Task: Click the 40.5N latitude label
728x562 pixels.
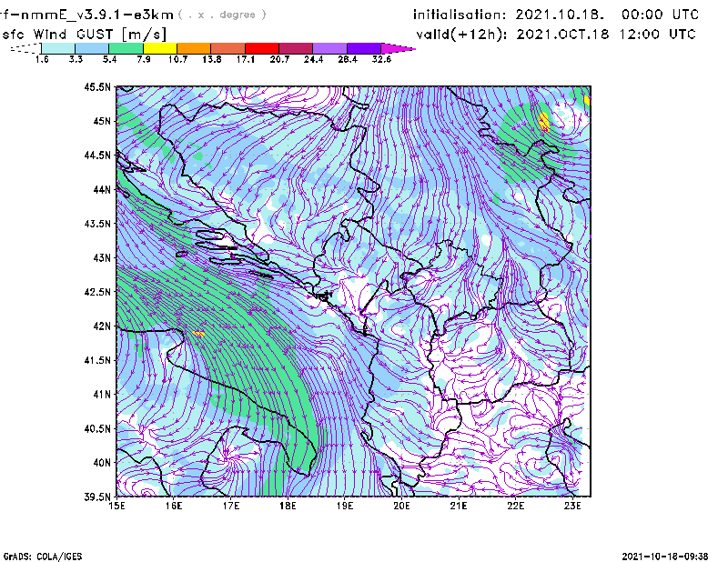Action: (97, 429)
